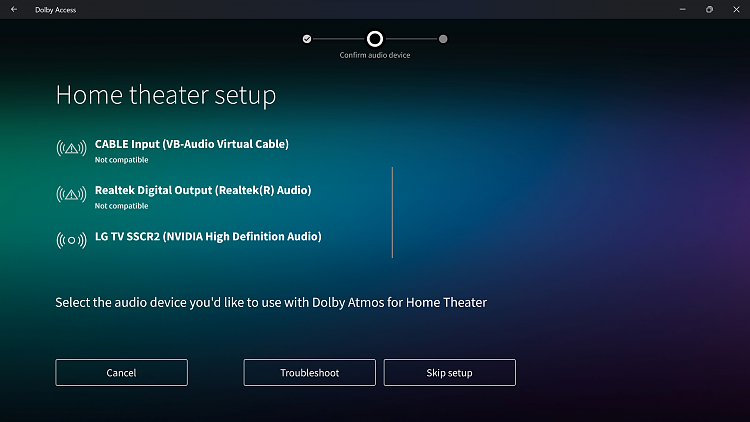Minimize the Dolby Access window
The height and width of the screenshot is (422, 750).
point(683,9)
